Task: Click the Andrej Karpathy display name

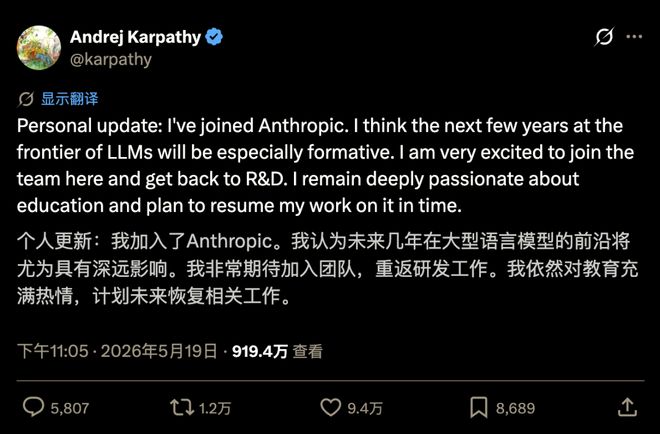Action: point(136,37)
